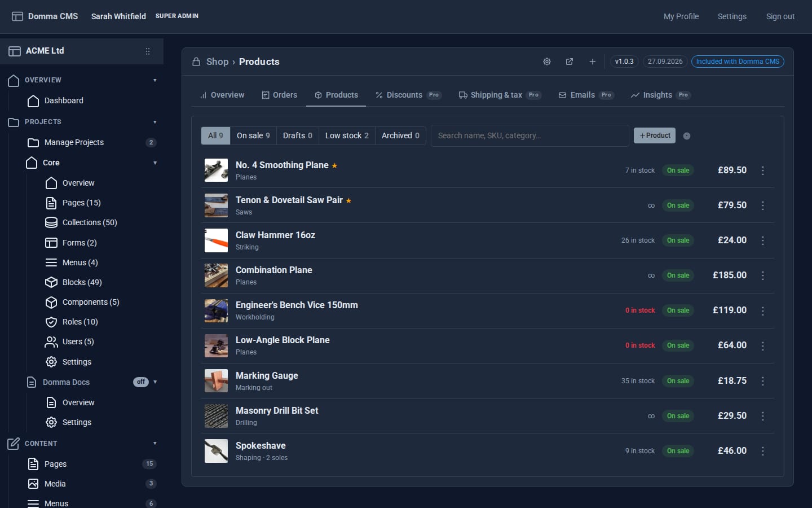Screen dimensions: 812x508
Task: Switch to the Orders tab
Action: pos(280,95)
